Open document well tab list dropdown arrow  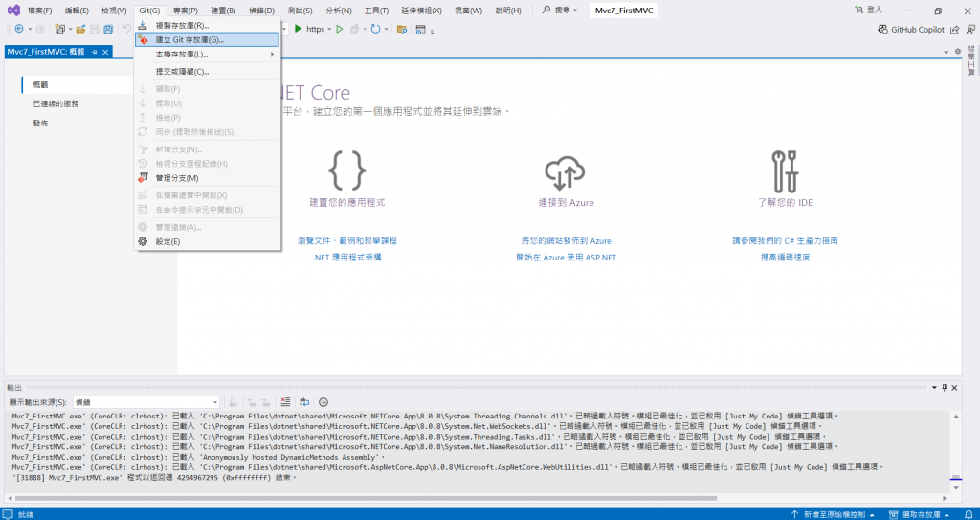tap(947, 52)
